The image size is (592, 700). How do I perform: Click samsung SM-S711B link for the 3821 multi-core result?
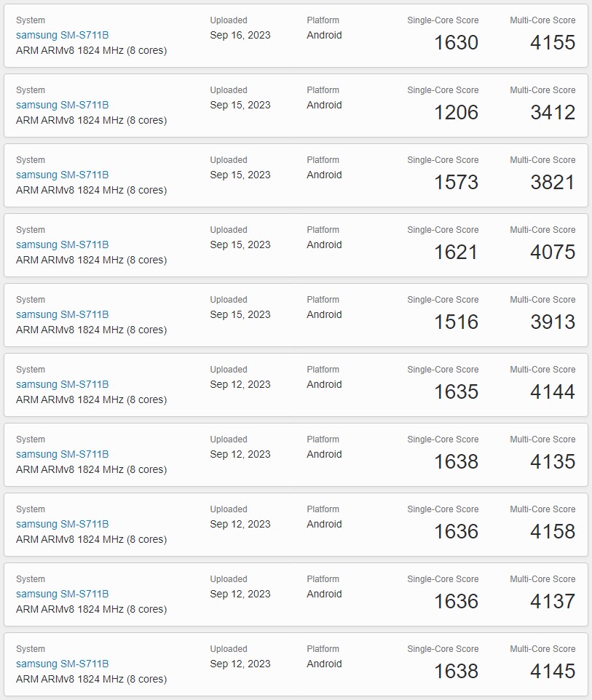point(62,175)
